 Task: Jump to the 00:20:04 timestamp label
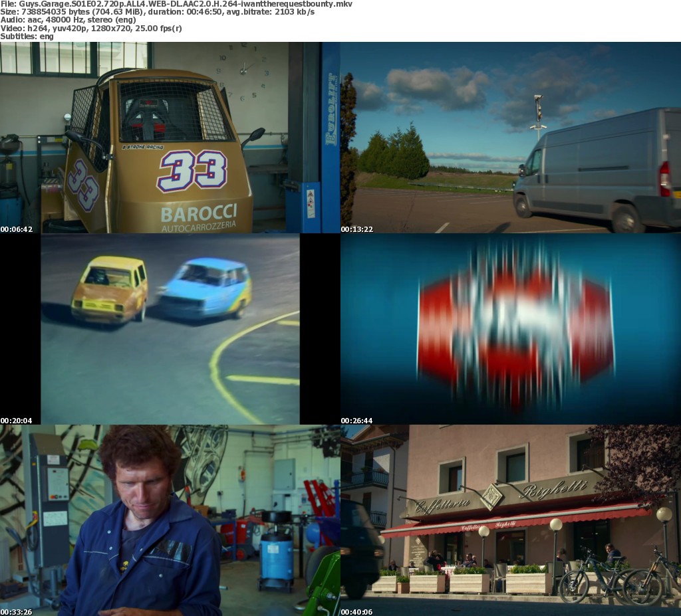[16, 421]
